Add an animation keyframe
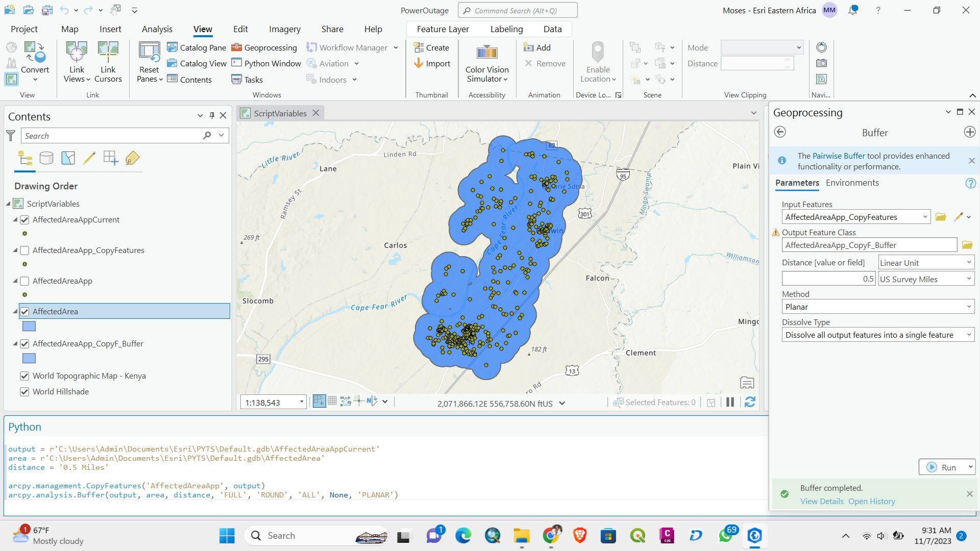Image resolution: width=980 pixels, height=551 pixels. [x=537, y=47]
